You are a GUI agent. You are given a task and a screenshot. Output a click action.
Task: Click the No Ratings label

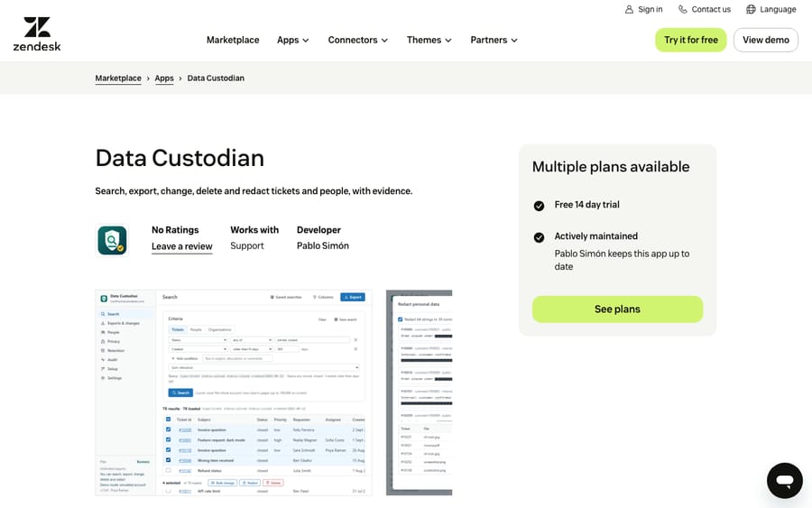click(175, 230)
